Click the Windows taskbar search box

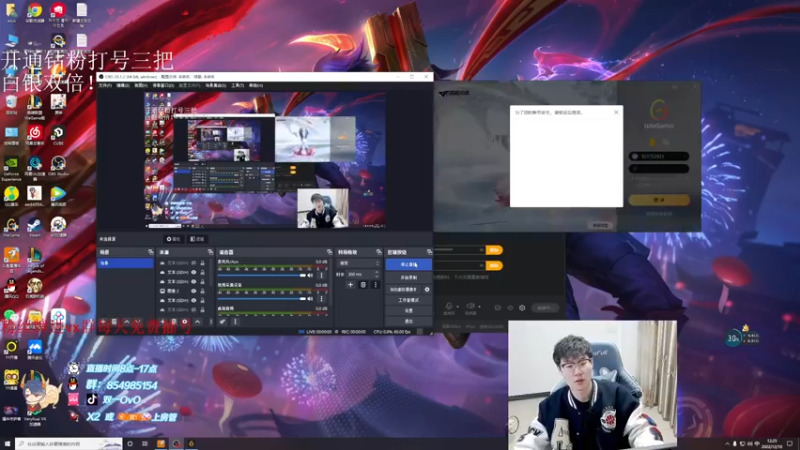(68, 444)
